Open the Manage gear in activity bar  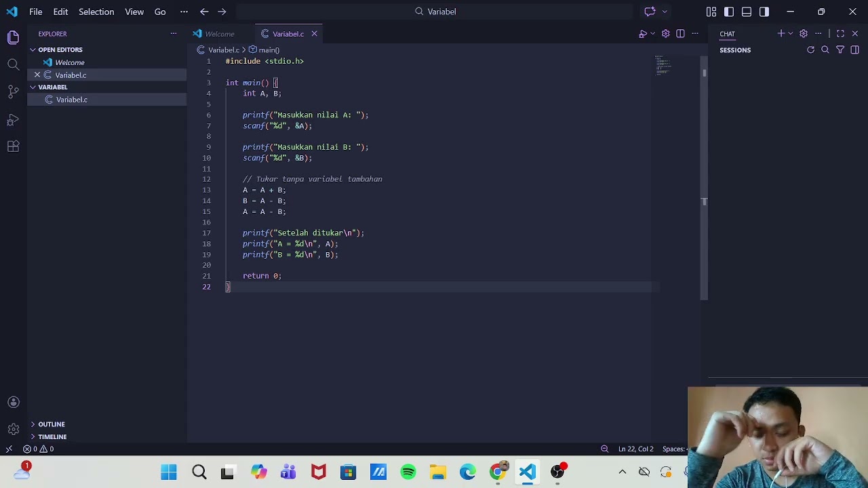pos(14,429)
